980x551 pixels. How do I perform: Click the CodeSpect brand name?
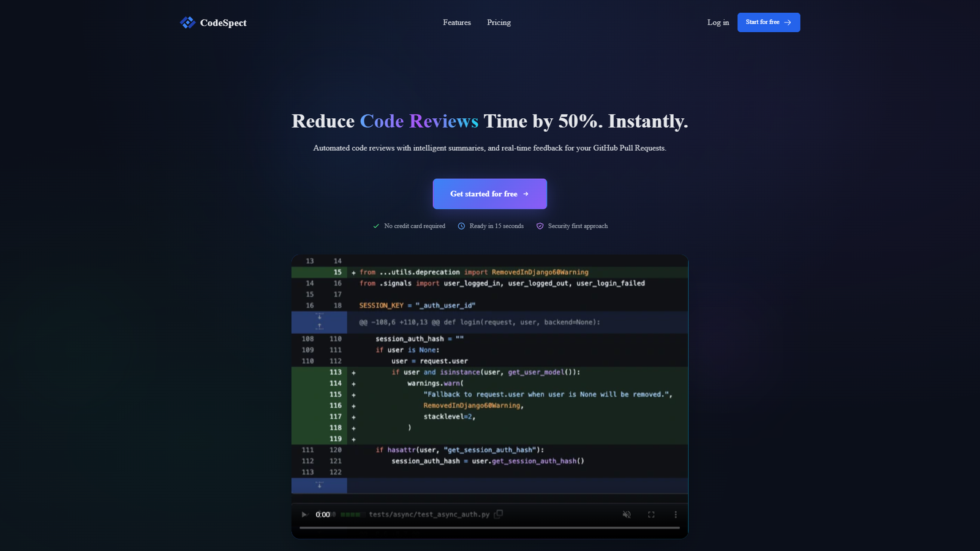point(224,23)
